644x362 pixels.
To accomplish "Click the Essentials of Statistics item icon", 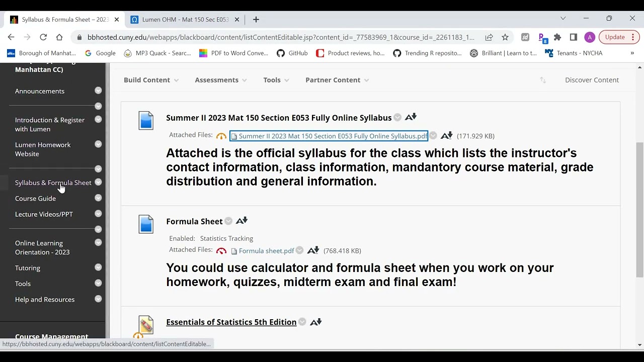I will coord(146,325).
